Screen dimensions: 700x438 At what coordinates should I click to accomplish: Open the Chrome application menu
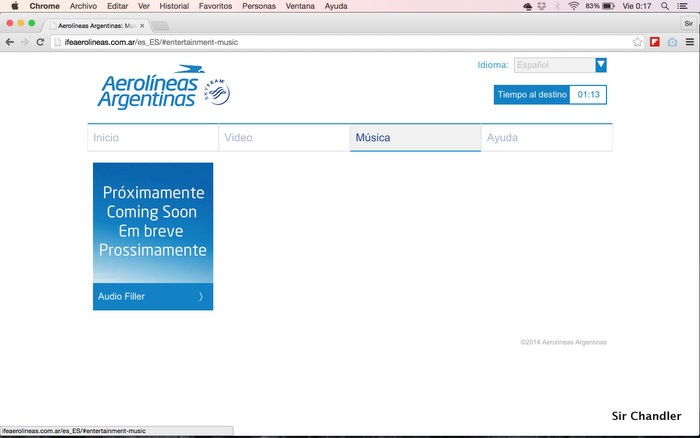(44, 6)
